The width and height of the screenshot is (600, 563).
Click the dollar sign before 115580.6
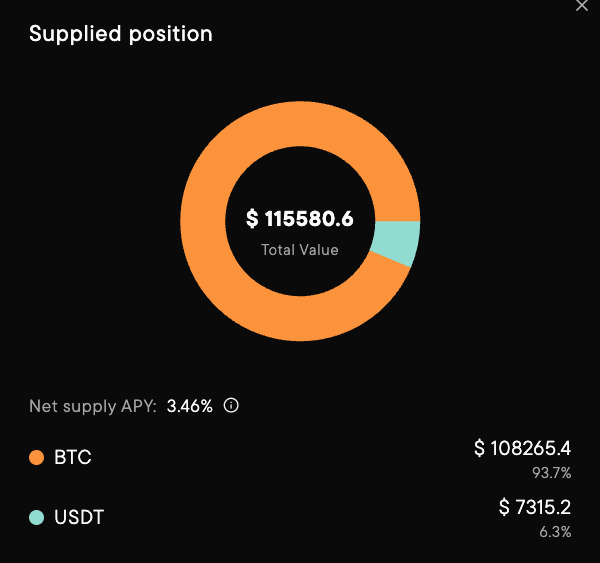coord(253,219)
